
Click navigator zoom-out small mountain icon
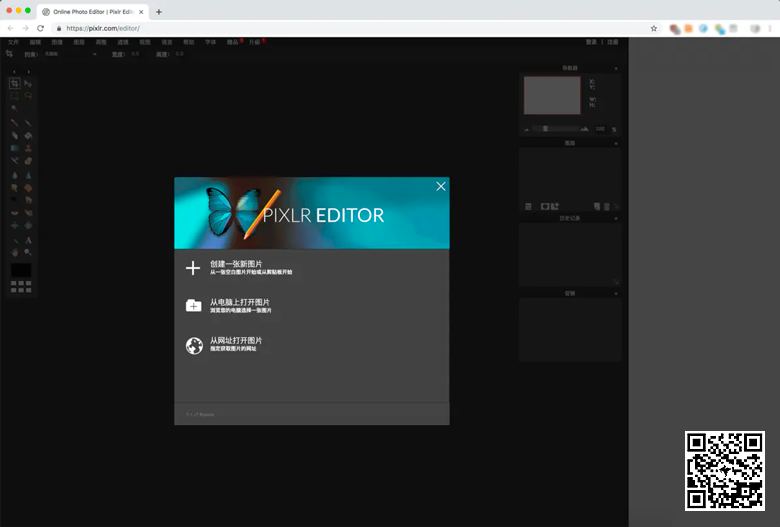[526, 129]
